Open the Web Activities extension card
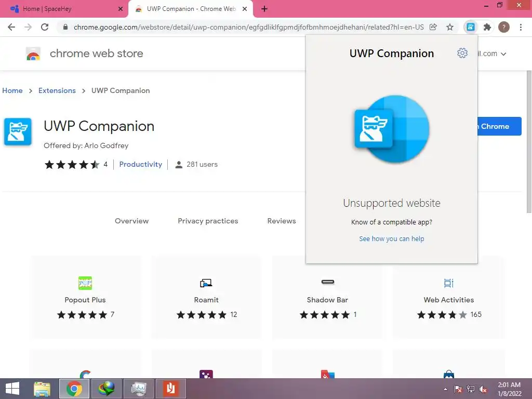The image size is (532, 399). (448, 297)
